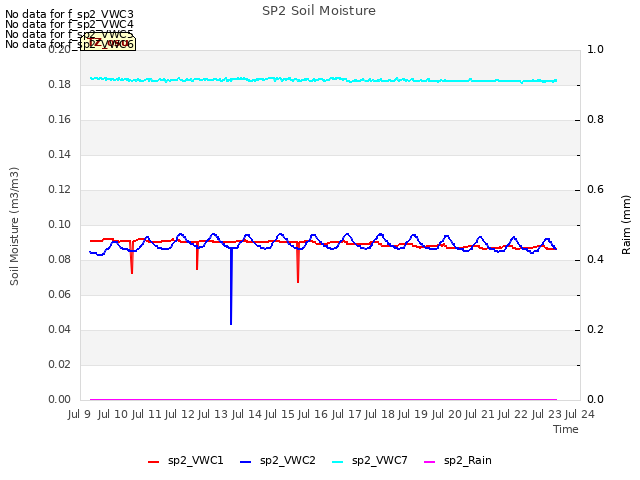Image resolution: width=640 pixels, height=480 pixels.
Task: Click the sp2_VWC1 legend label
Action: pyautogui.click(x=196, y=460)
